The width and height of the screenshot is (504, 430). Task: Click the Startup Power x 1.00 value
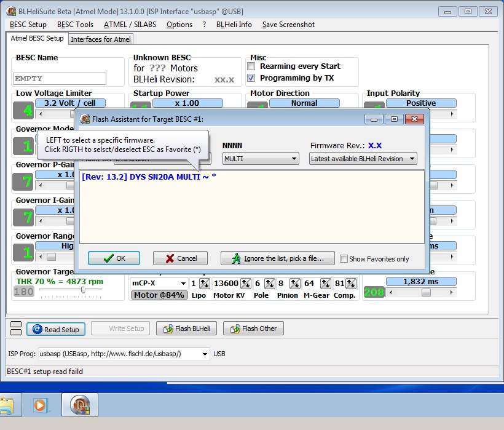coord(187,103)
